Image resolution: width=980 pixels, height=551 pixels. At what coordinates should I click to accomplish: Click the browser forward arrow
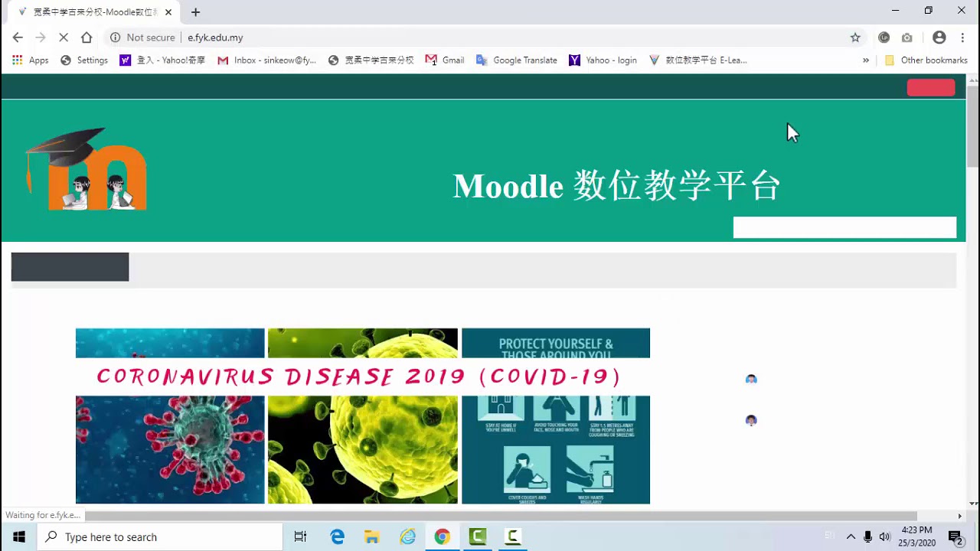click(x=41, y=37)
